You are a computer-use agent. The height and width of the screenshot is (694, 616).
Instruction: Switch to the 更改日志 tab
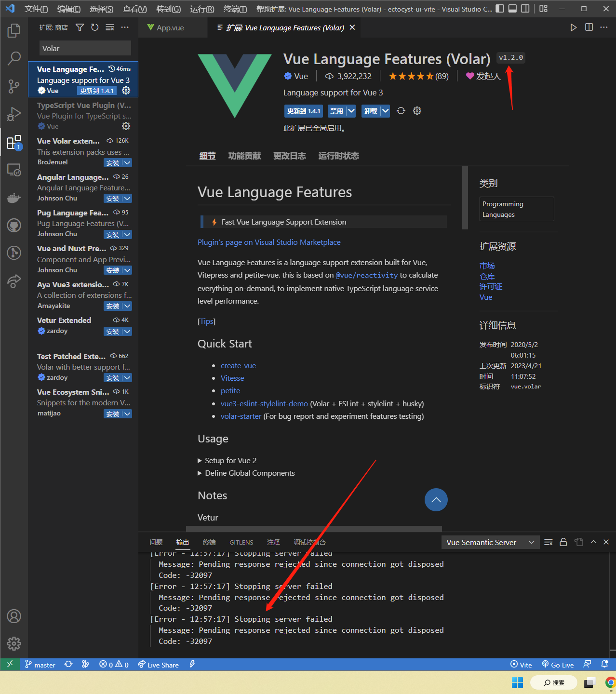(289, 155)
